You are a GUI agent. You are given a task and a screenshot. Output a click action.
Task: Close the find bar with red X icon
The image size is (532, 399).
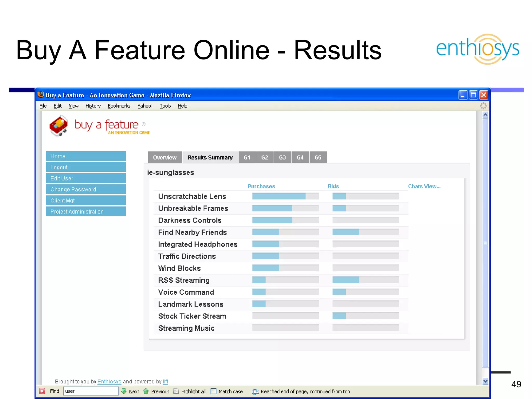pos(42,391)
